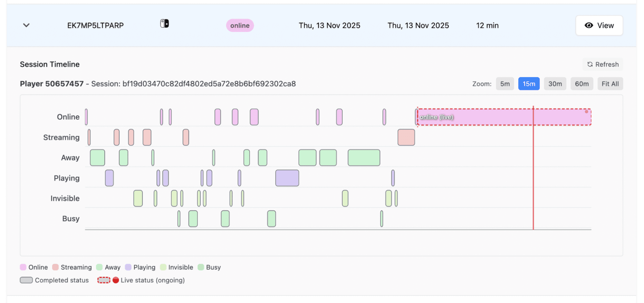Click the Streaming legend color swatch
644x303 pixels.
pos(55,267)
